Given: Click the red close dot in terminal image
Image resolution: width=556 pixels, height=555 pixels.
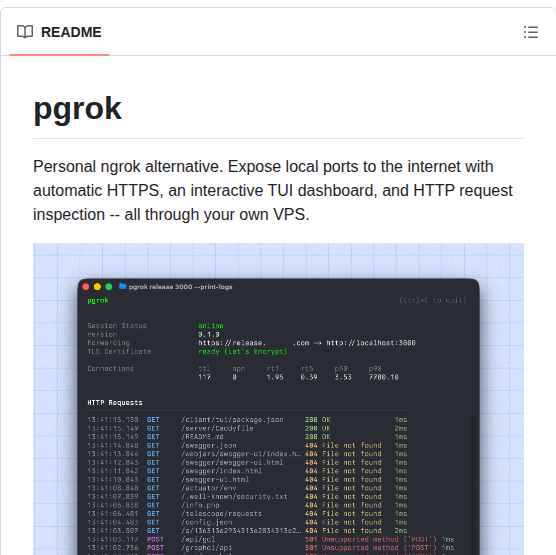Looking at the screenshot, I should [86, 287].
